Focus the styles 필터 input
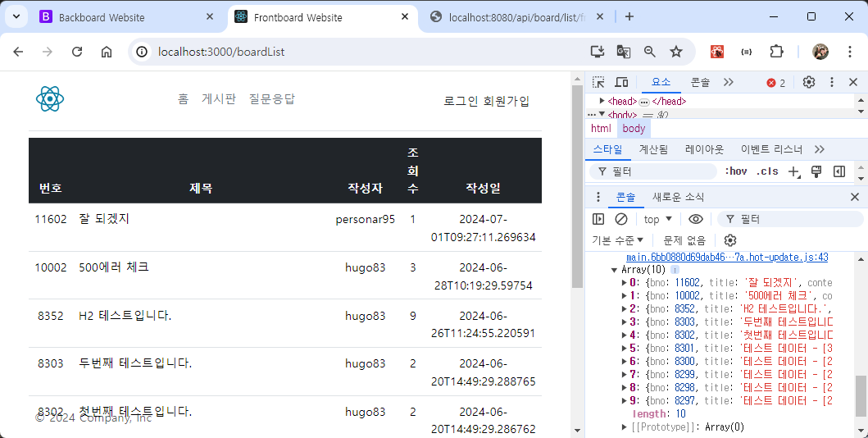This screenshot has height=438, width=868. pos(653,171)
